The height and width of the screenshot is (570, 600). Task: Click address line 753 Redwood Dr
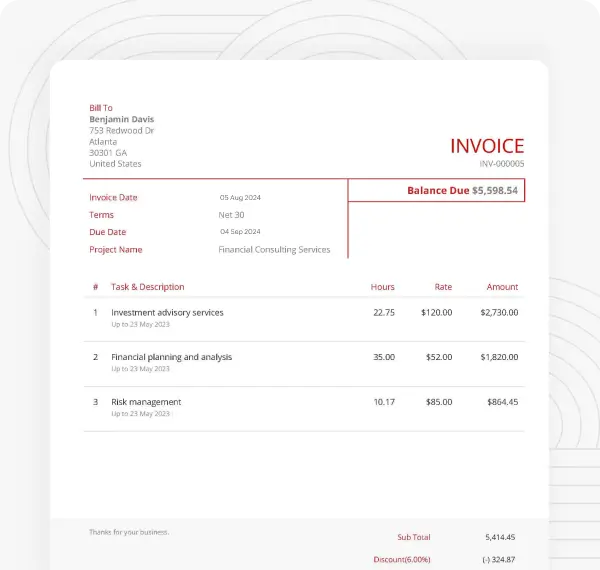click(x=121, y=130)
